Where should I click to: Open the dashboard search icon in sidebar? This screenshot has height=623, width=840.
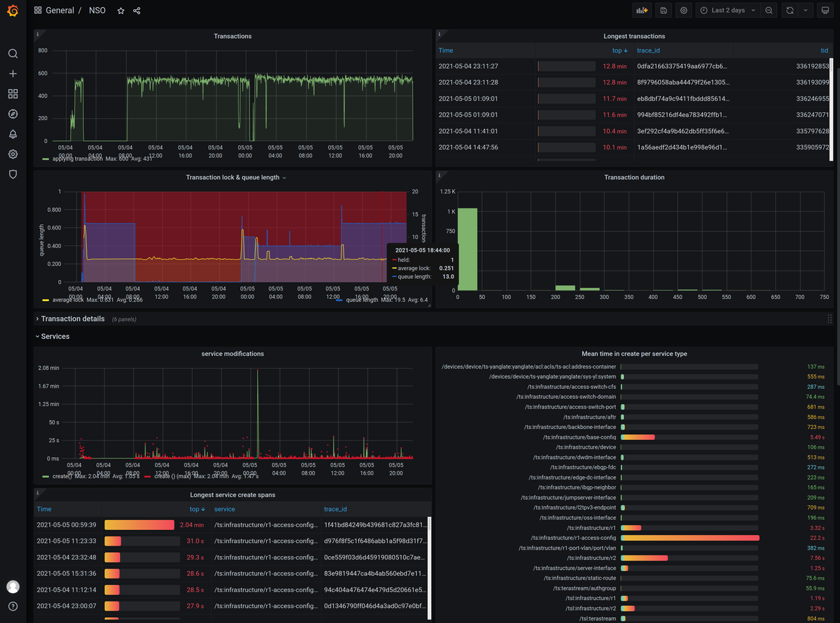[12, 54]
